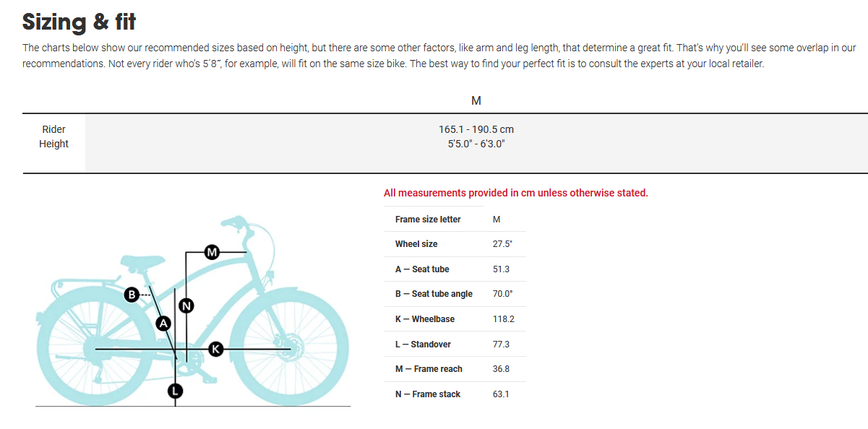
Task: Select the Frame size letter row
Action: (x=455, y=220)
